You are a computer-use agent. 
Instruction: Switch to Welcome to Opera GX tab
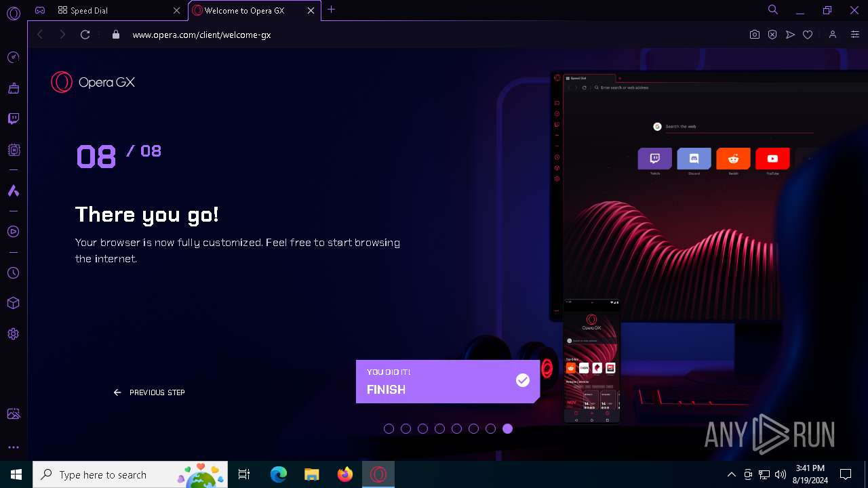pyautogui.click(x=254, y=10)
